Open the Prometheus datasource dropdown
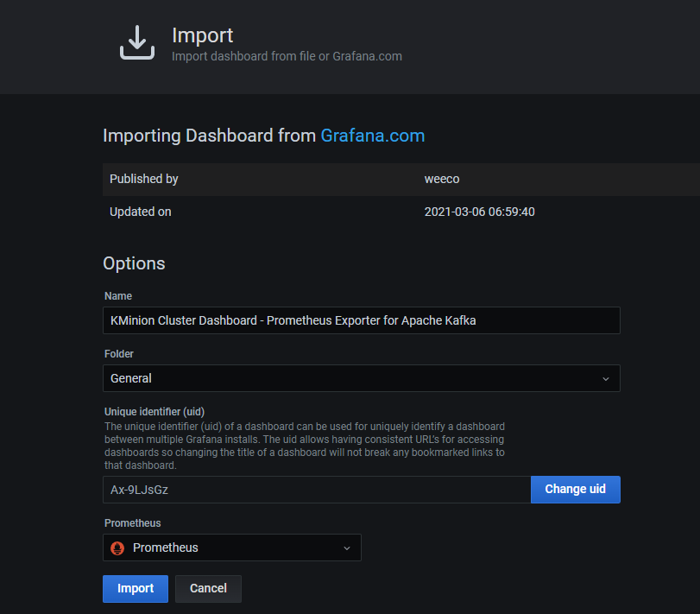 231,548
